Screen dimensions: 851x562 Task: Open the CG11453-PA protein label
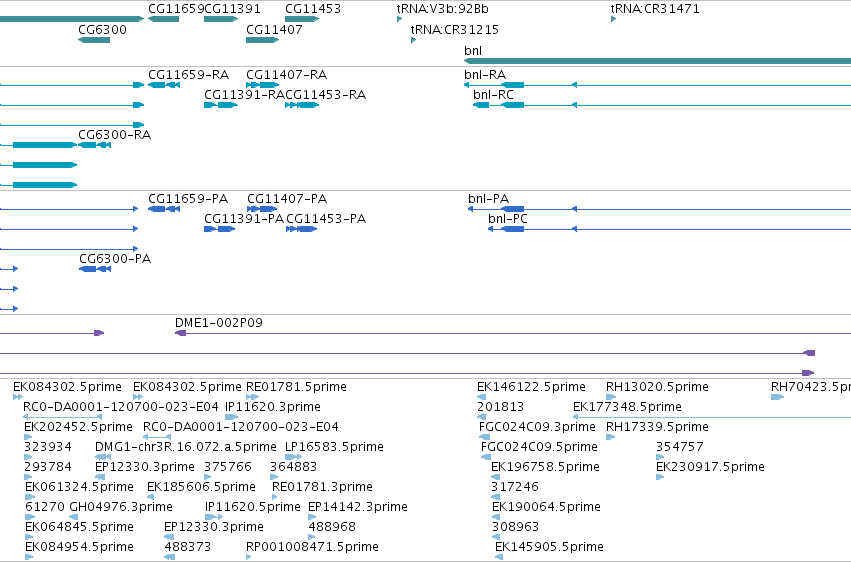[x=326, y=219]
